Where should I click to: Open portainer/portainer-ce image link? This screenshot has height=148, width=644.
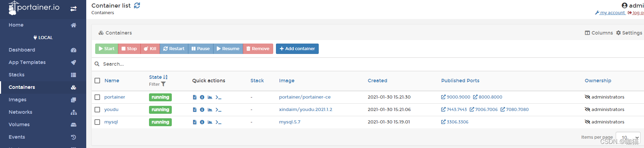pos(305,97)
